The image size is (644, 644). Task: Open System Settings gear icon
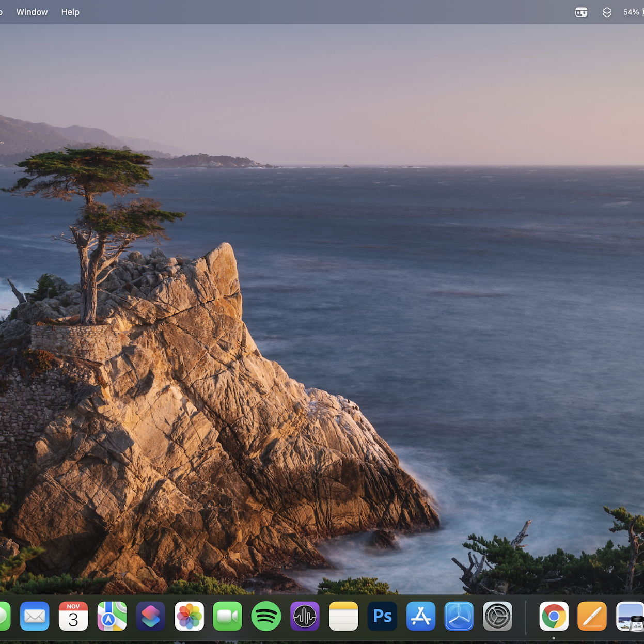click(497, 616)
